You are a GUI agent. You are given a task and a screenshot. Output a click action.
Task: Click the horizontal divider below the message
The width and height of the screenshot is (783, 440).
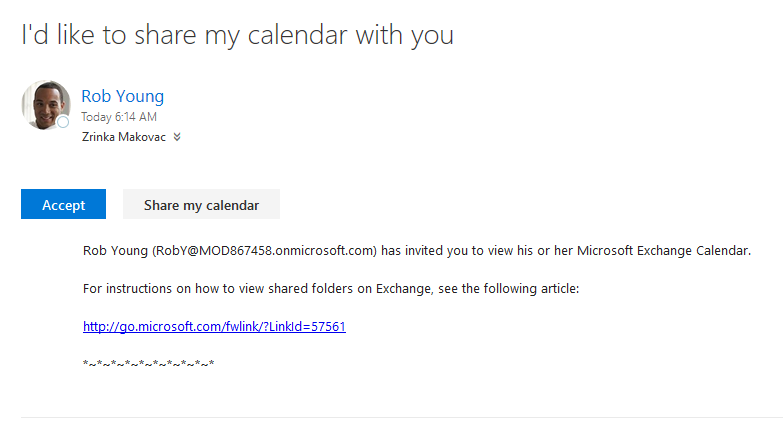(402, 418)
